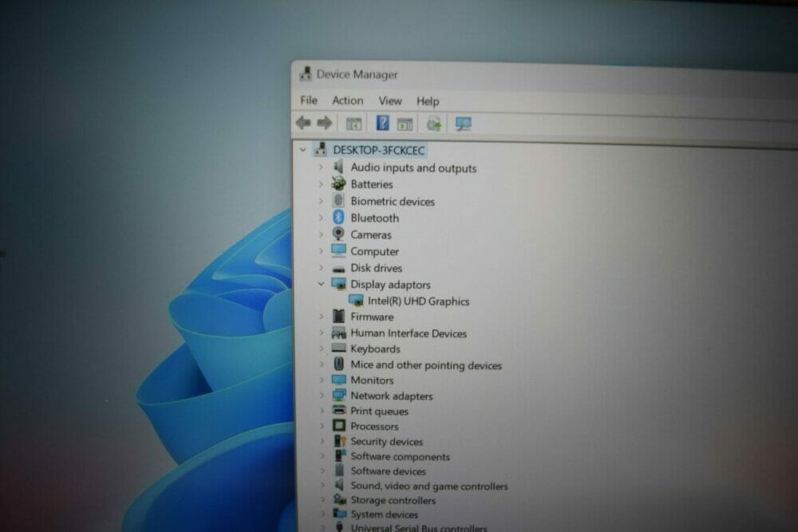Click the Processors chip icon

(x=339, y=425)
